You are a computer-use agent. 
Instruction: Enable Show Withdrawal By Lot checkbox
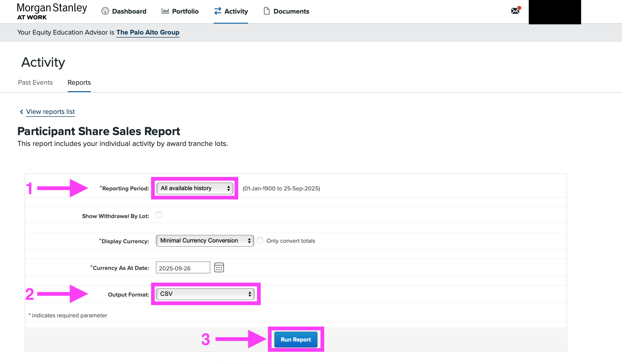[x=159, y=215]
